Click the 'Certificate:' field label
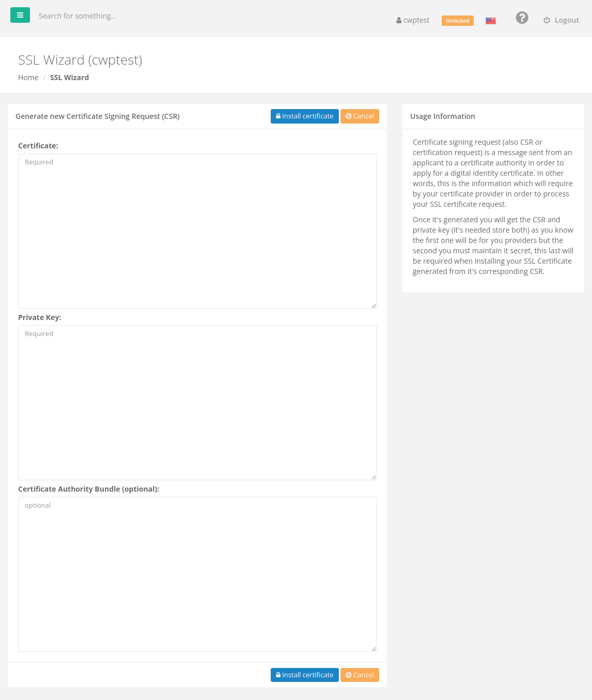592x700 pixels. click(x=38, y=146)
